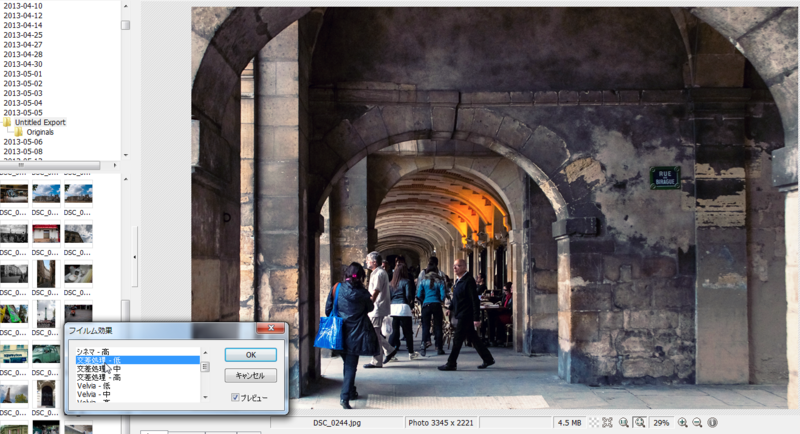Close the フイルム効果 dialog
The width and height of the screenshot is (800, 434).
271,328
